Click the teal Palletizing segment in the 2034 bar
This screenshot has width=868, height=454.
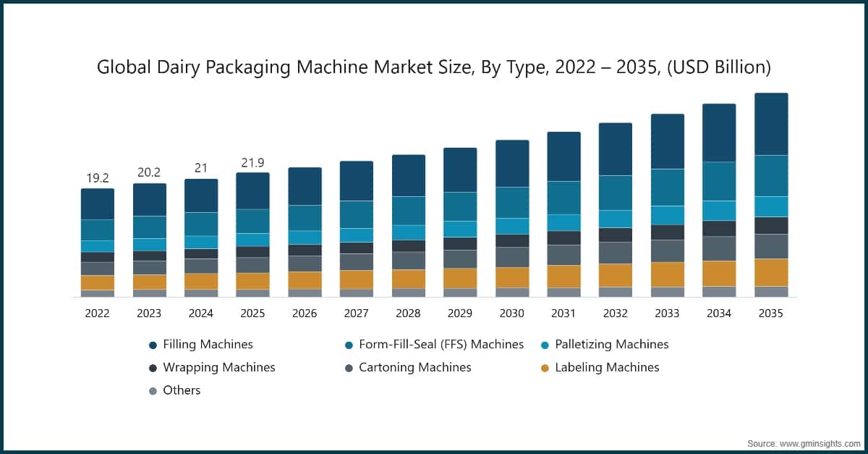coord(719,211)
